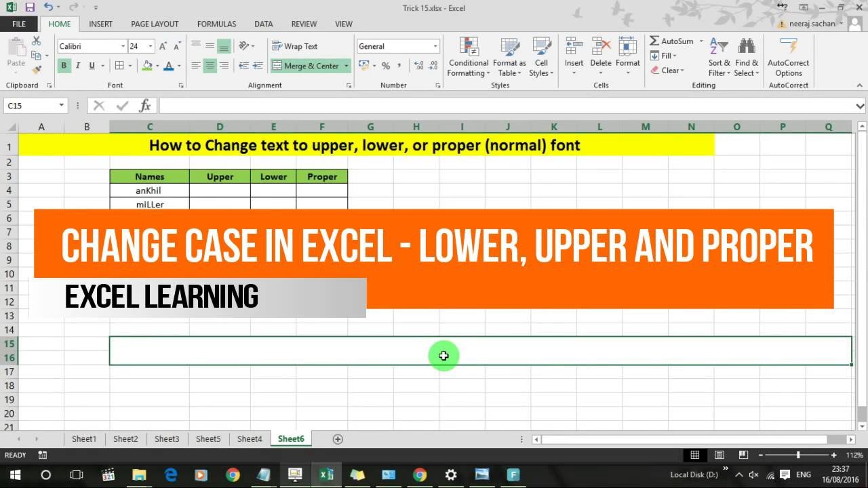This screenshot has height=488, width=868.
Task: Toggle Merge & Center
Action: [x=306, y=66]
